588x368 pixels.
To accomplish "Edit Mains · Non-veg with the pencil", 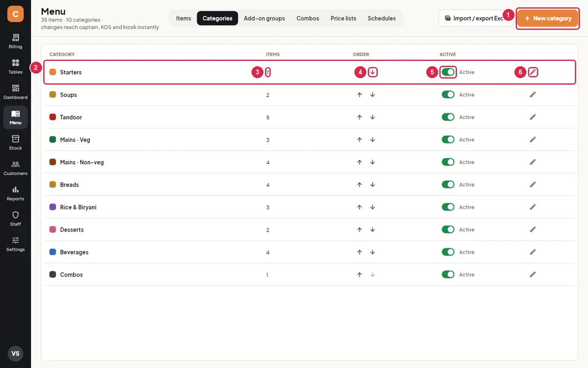I will (x=533, y=162).
